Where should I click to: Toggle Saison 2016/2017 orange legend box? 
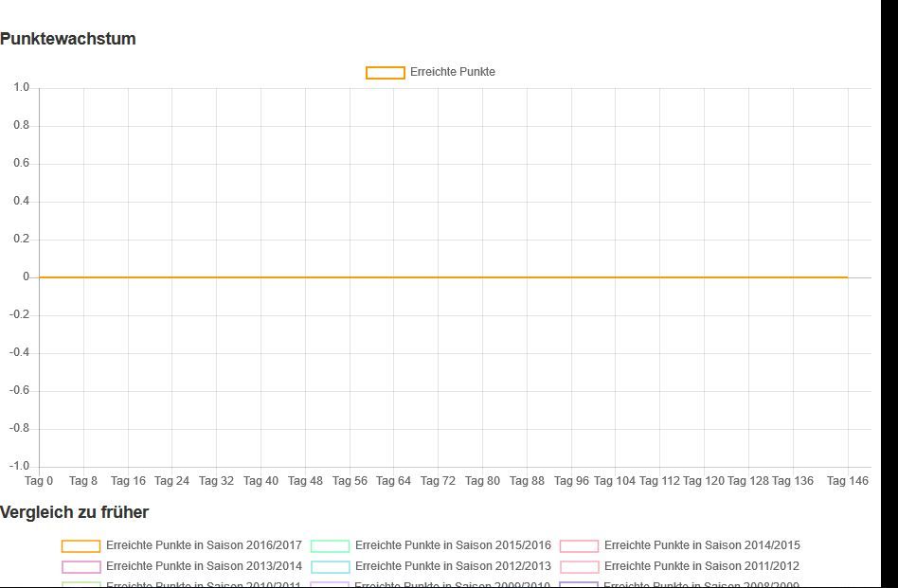(x=81, y=546)
